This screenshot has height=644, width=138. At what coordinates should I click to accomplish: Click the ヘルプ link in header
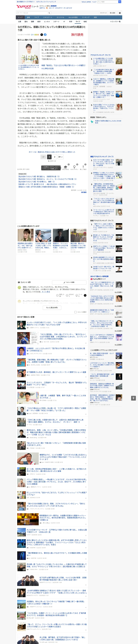(94, 2)
